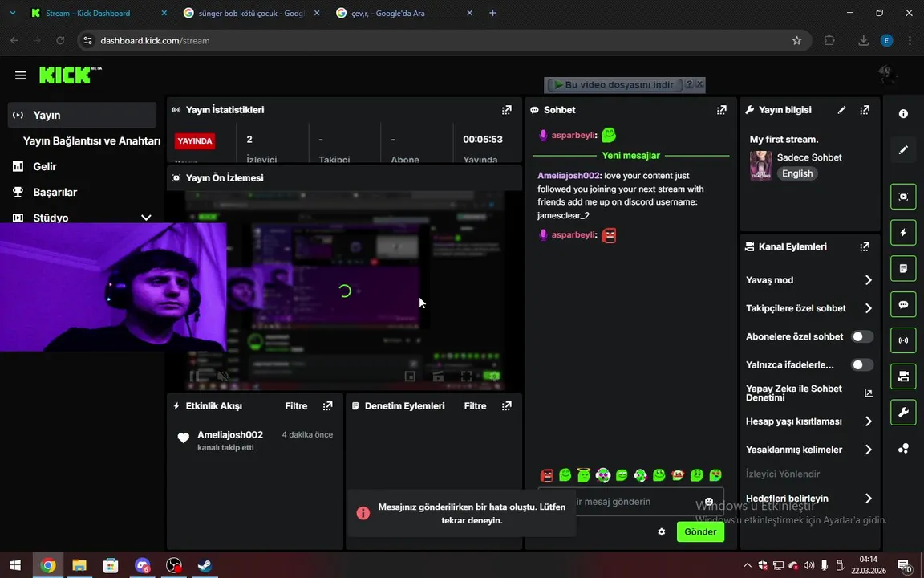
Task: Open chat settings gear next to Gönder
Action: (x=661, y=531)
